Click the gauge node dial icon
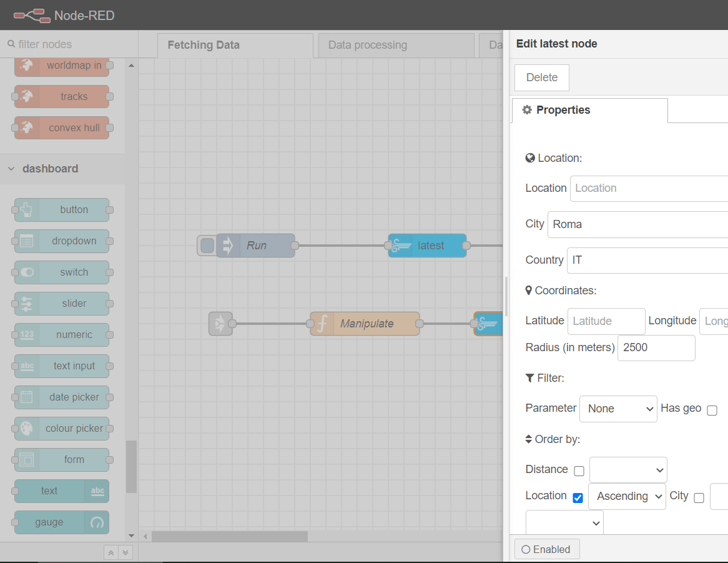This screenshot has height=563, width=728. 97,522
